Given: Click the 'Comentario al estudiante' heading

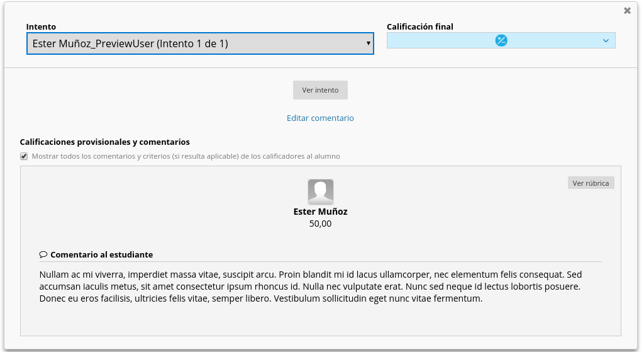Looking at the screenshot, I should click(x=101, y=255).
